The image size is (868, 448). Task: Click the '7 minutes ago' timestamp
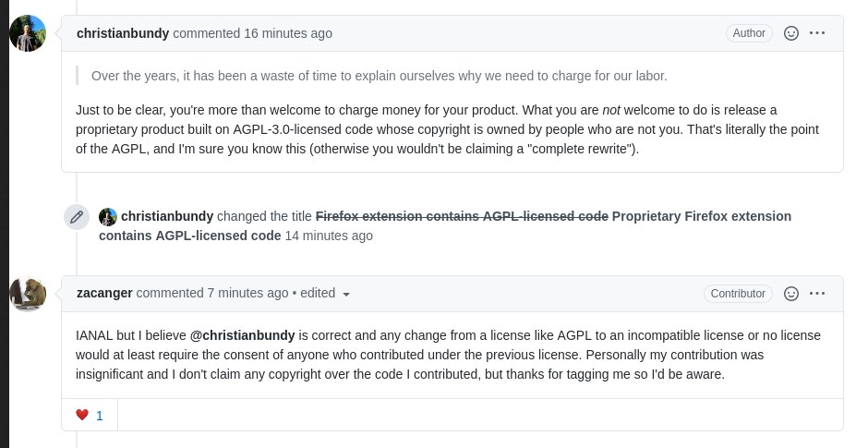pyautogui.click(x=248, y=293)
